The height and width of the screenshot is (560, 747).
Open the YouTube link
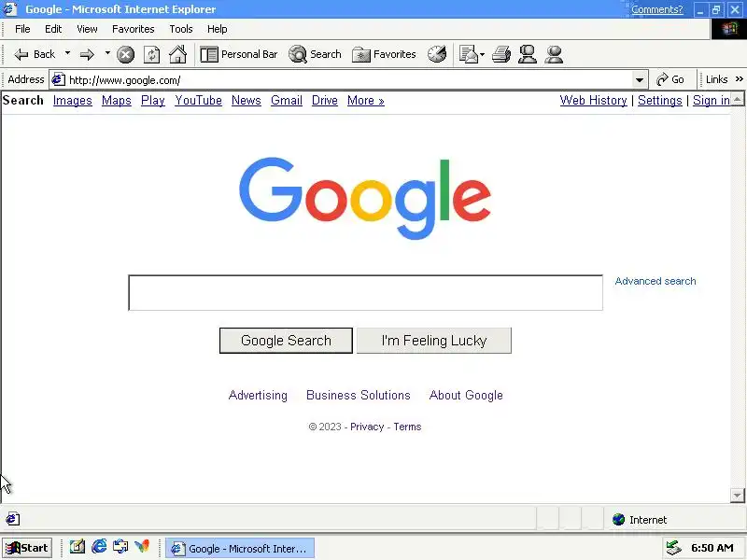coord(198,101)
